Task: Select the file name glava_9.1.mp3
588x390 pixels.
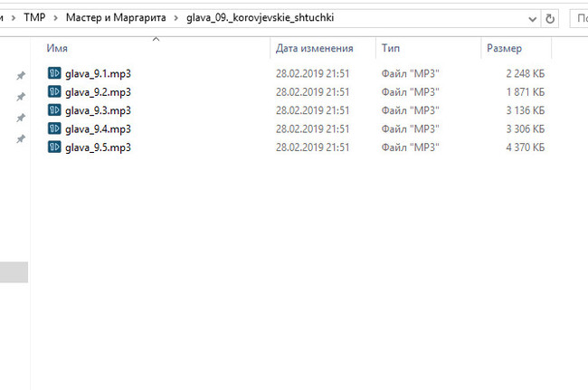Action: 98,74
